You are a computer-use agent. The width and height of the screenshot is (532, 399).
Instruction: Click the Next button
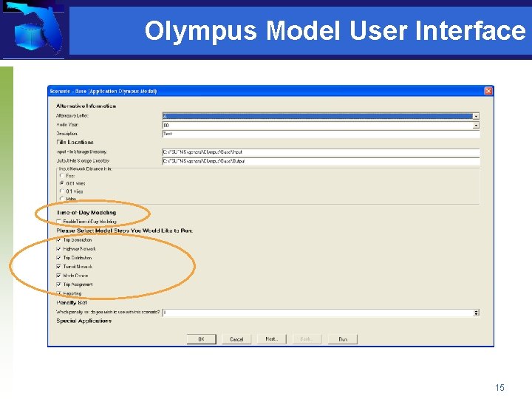tap(272, 339)
